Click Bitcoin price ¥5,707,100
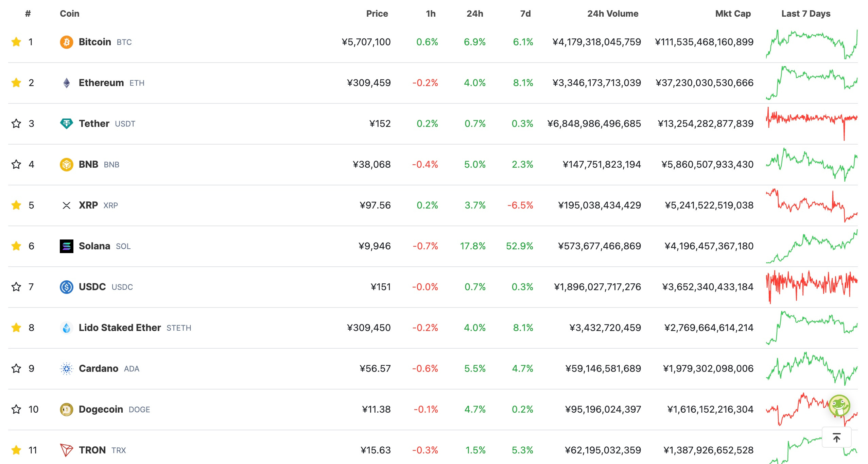 pos(366,42)
